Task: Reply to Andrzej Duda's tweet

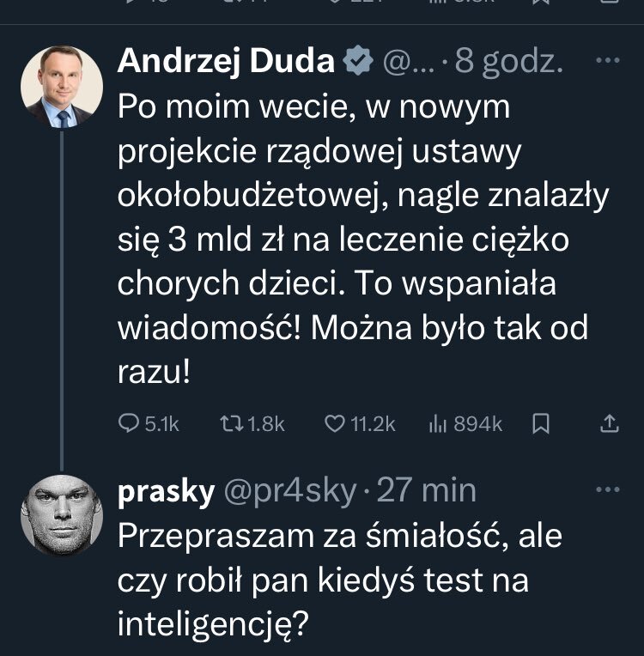Action: point(131,423)
